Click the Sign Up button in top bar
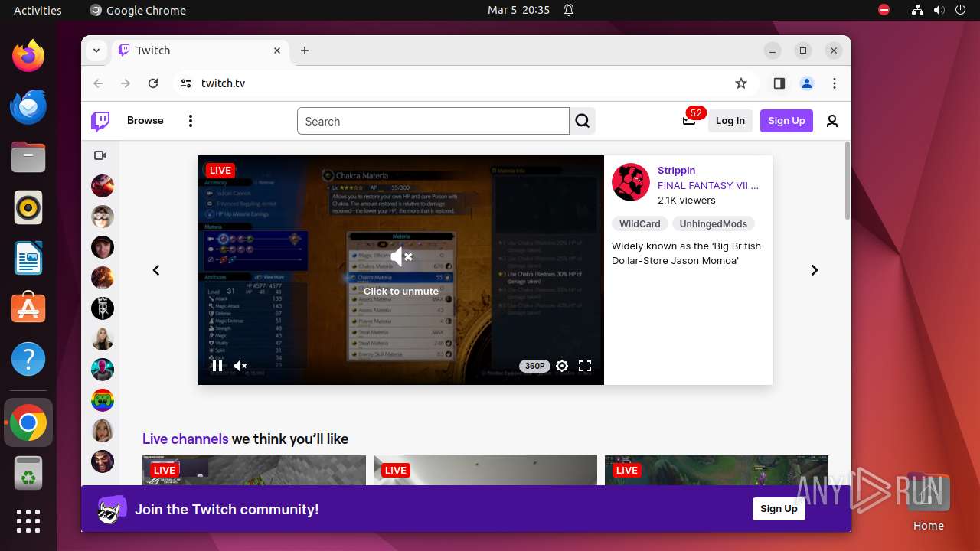Image resolution: width=980 pixels, height=551 pixels. pos(786,121)
